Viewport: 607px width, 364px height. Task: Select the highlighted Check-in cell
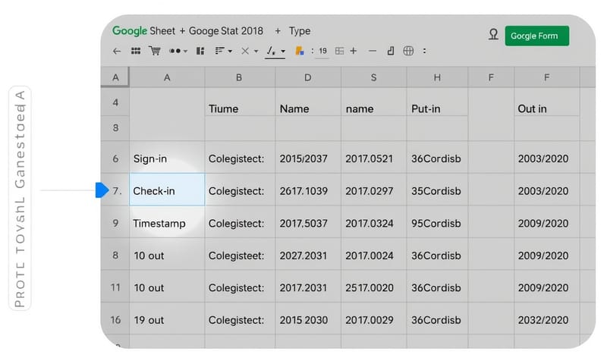pos(167,190)
